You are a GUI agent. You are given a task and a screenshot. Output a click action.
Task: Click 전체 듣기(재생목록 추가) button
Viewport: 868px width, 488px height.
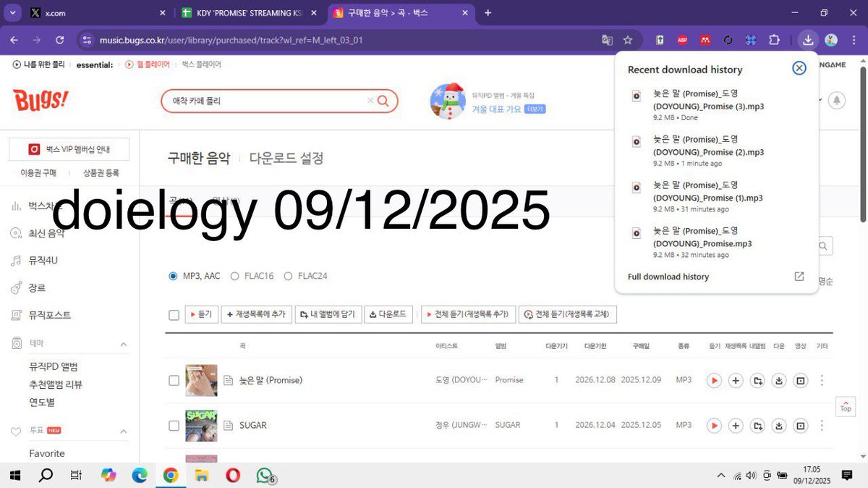468,314
